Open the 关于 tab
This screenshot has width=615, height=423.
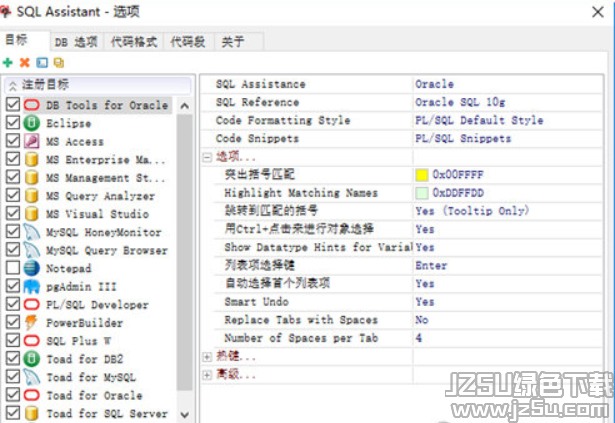click(x=238, y=42)
